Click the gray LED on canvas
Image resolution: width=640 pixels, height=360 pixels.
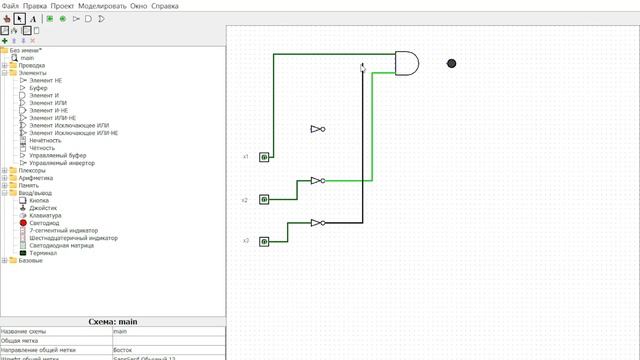pyautogui.click(x=451, y=63)
